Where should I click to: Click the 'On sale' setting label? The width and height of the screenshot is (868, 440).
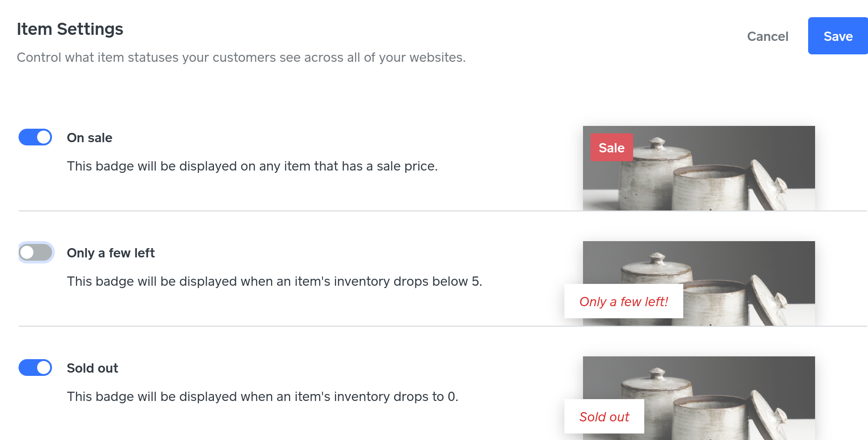coord(90,138)
